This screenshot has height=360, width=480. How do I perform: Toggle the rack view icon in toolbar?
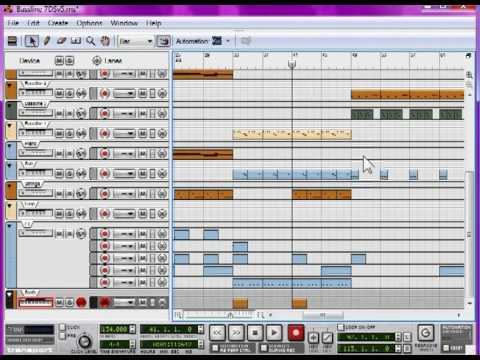(12, 41)
